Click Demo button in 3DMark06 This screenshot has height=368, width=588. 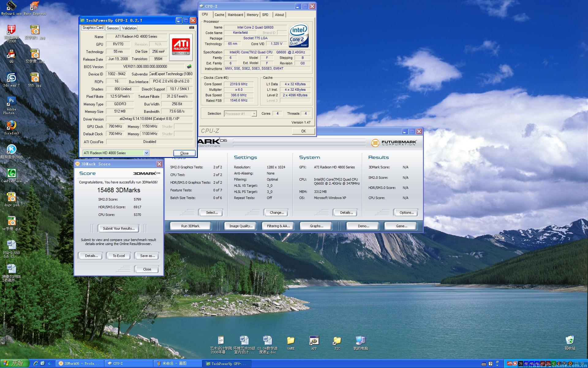tap(363, 226)
